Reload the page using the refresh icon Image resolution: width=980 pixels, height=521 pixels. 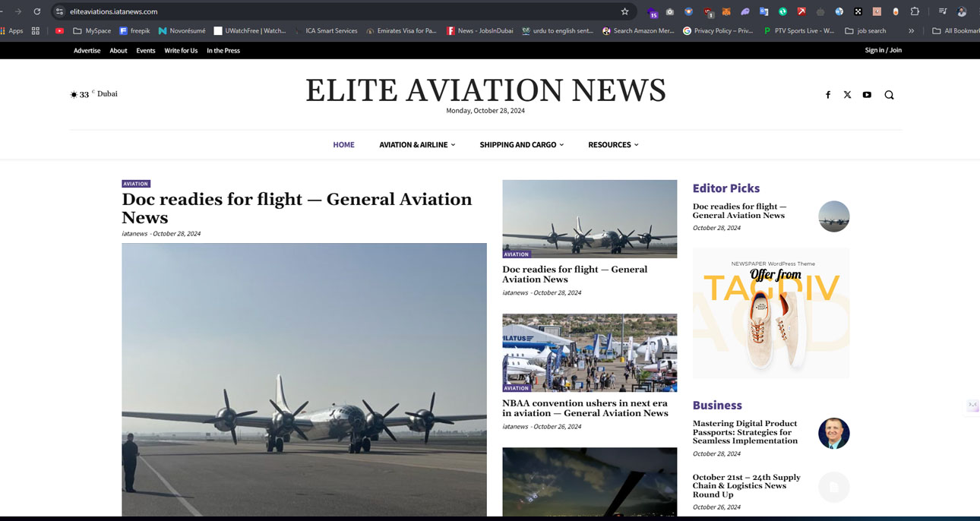36,11
